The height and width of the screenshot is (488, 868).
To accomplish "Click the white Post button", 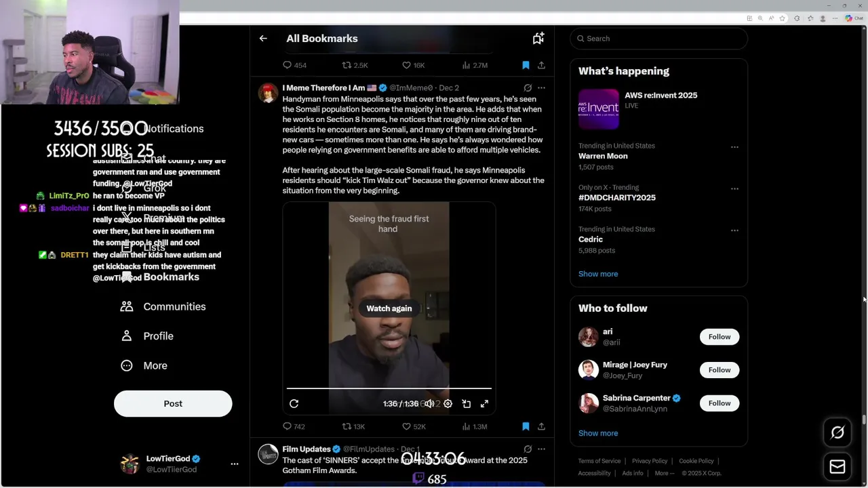I will coord(173,403).
